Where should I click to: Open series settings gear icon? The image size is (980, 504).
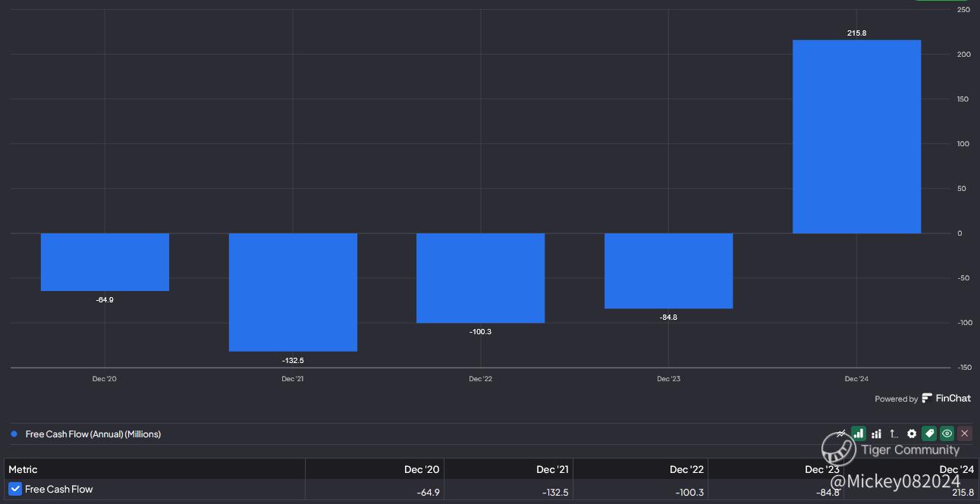pyautogui.click(x=912, y=434)
